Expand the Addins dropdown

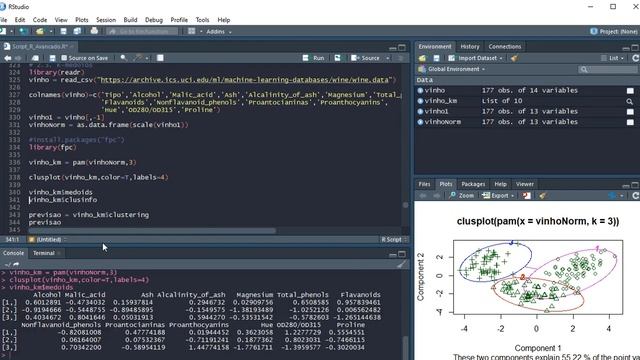point(219,31)
